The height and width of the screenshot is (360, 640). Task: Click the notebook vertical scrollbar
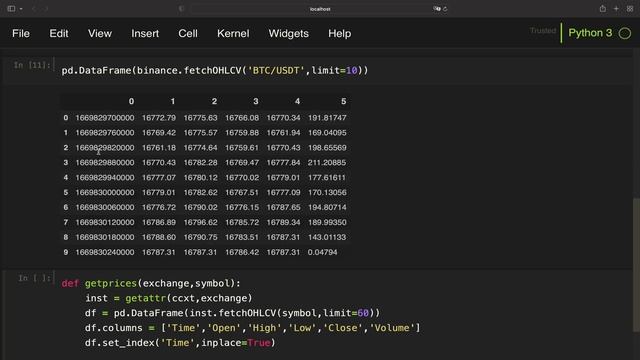click(x=636, y=264)
